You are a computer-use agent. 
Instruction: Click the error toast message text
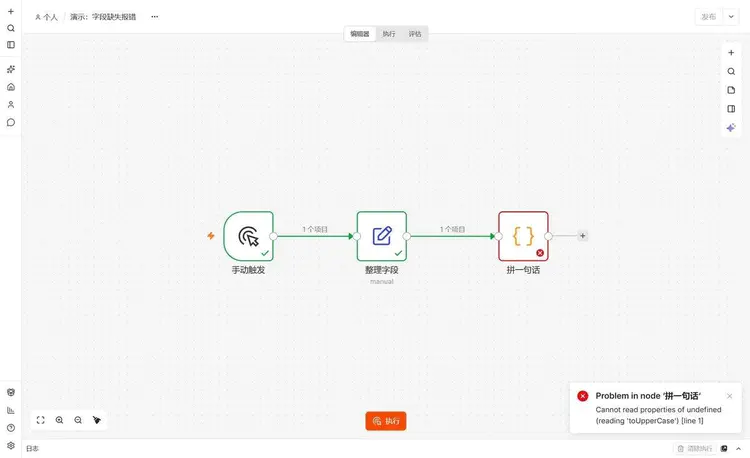658,415
